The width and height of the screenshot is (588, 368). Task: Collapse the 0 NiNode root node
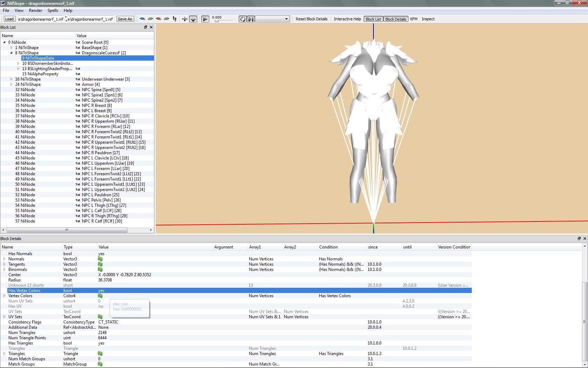point(4,42)
